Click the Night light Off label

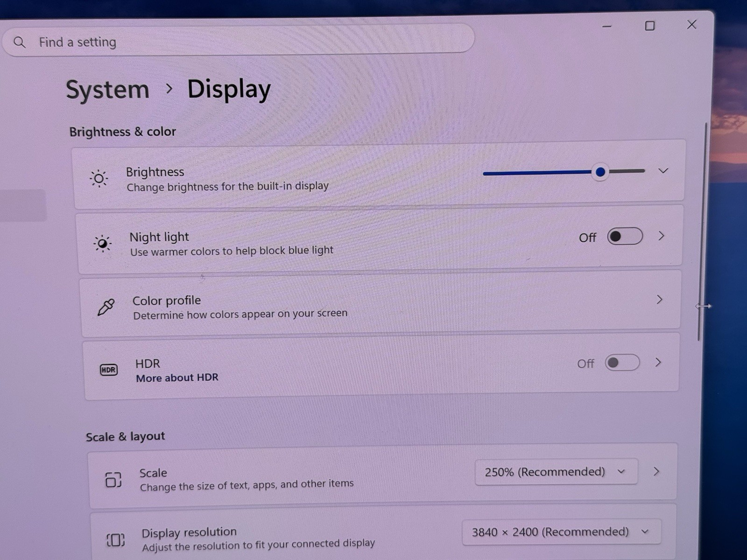click(587, 238)
